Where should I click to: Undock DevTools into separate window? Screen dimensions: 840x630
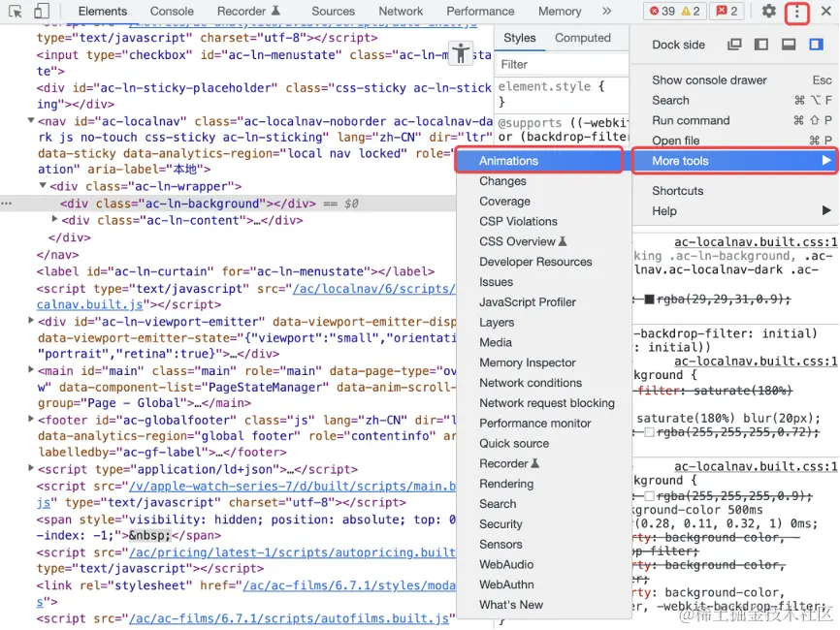click(x=734, y=45)
